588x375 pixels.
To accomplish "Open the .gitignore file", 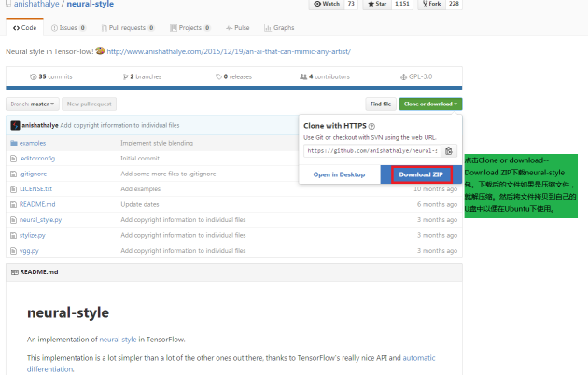I will coord(33,174).
